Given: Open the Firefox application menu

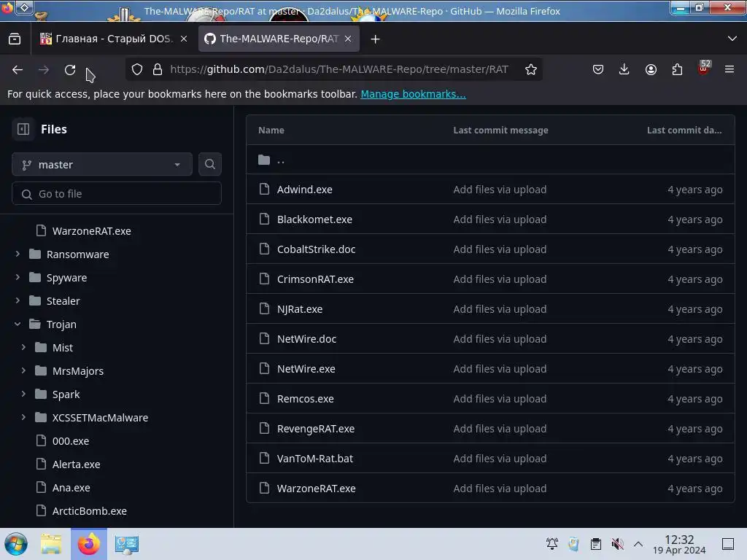Looking at the screenshot, I should pyautogui.click(x=729, y=69).
